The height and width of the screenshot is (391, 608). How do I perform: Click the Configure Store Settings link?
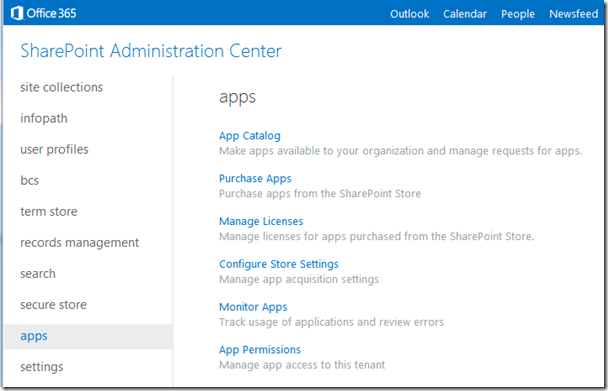(279, 264)
